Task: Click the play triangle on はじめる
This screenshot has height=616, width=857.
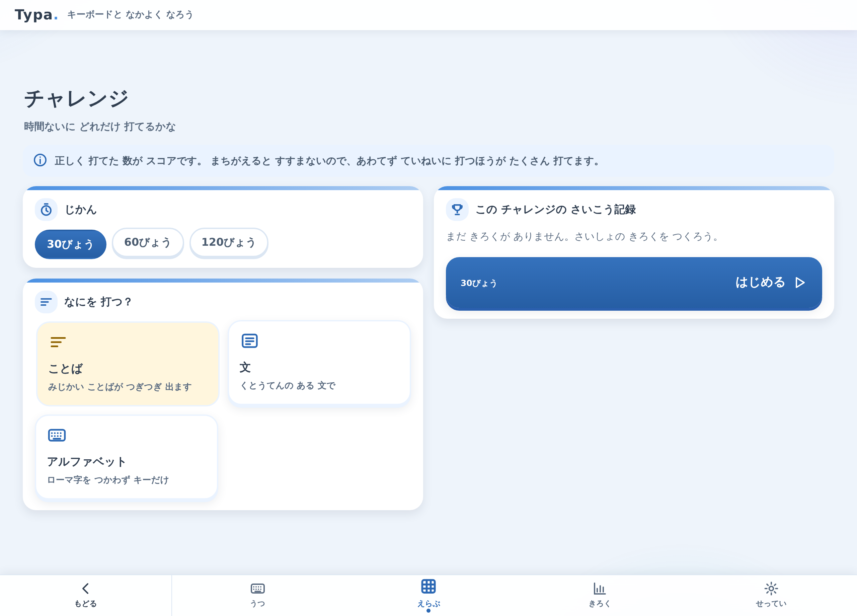Action: click(x=800, y=283)
